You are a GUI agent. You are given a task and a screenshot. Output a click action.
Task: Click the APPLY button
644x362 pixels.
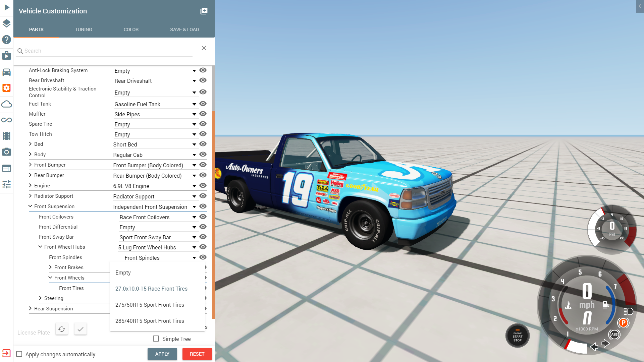point(162,354)
